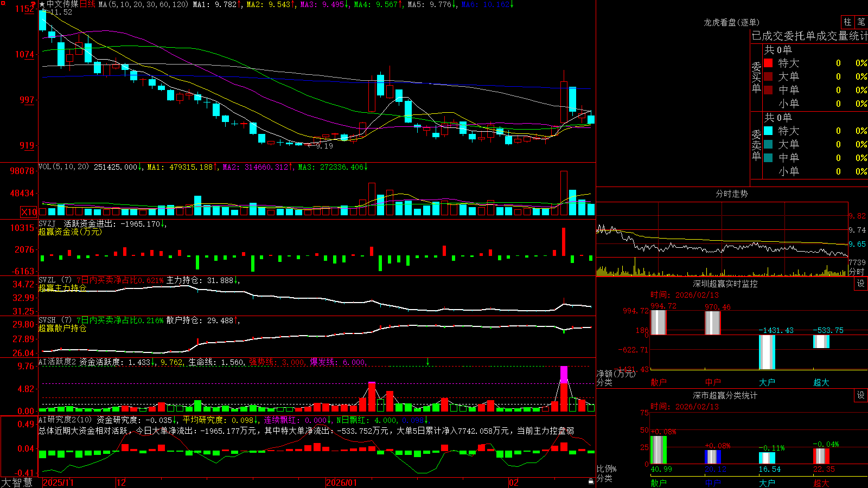Click the 中户 bar valued 970.46
Image resolution: width=868 pixels, height=488 pixels.
tap(712, 323)
